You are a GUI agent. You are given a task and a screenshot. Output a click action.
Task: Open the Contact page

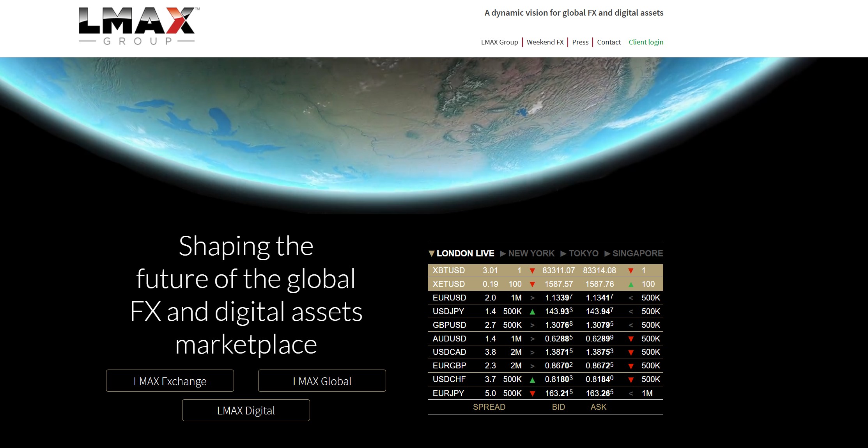pos(608,42)
